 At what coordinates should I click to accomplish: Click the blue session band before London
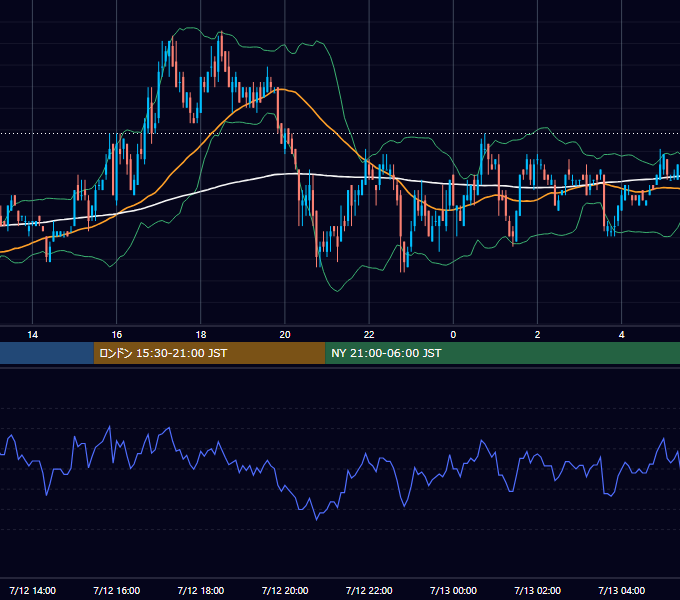(47, 353)
